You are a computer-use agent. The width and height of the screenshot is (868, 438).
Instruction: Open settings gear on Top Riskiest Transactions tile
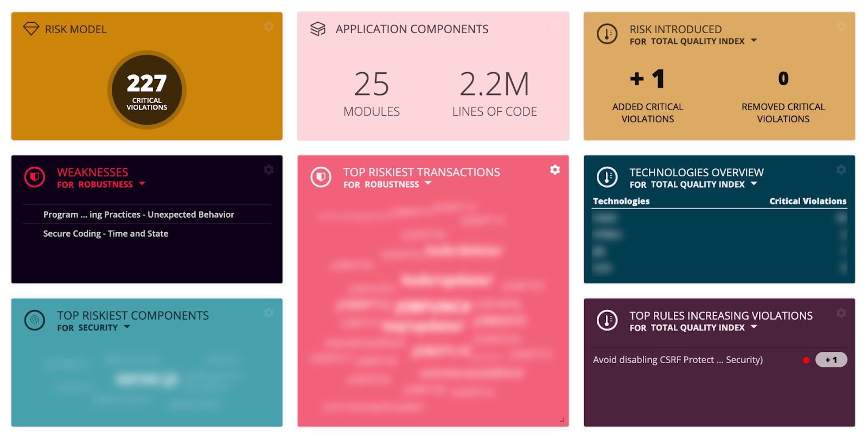(x=555, y=170)
